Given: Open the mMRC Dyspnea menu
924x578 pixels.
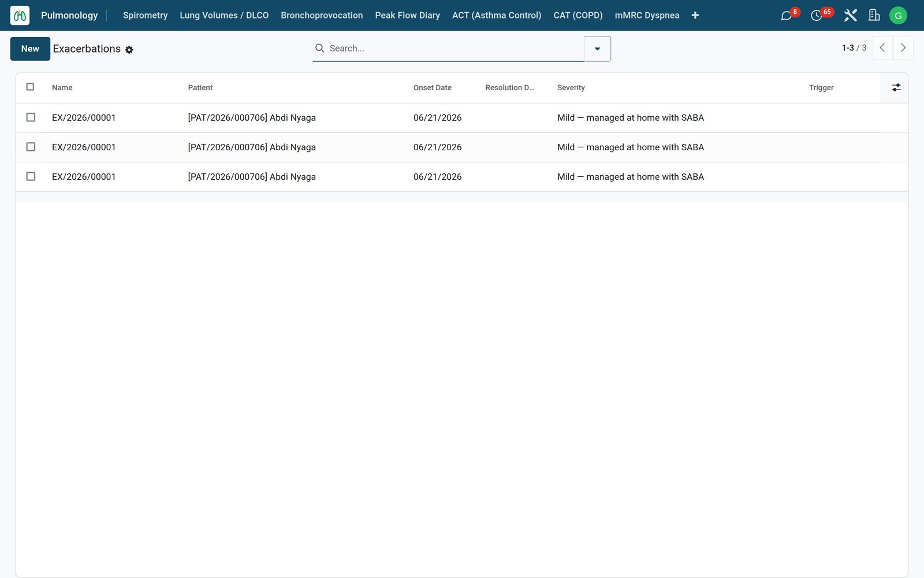Looking at the screenshot, I should [x=647, y=15].
